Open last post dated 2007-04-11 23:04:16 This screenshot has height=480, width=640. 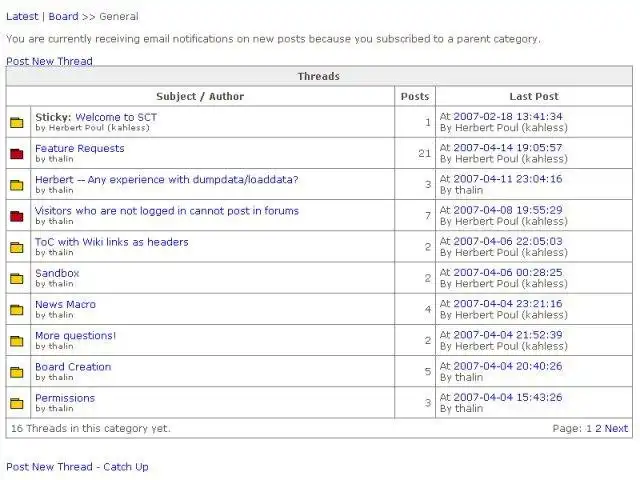click(508, 179)
